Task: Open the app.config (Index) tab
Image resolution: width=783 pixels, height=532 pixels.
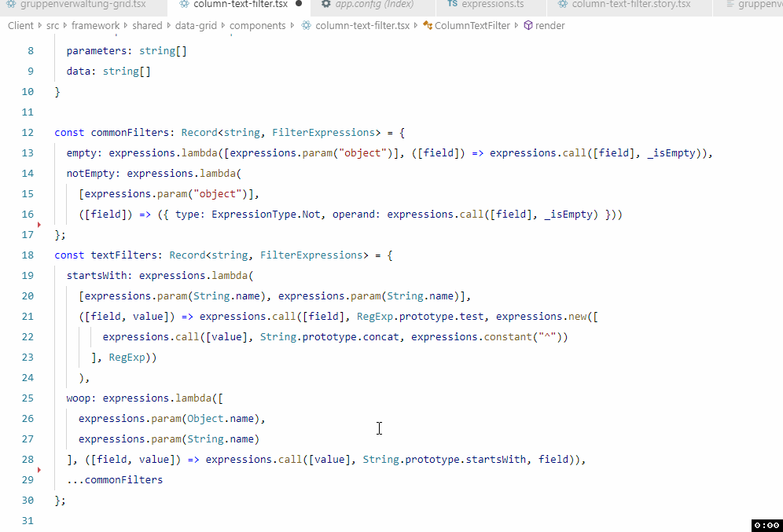Action: (x=373, y=5)
